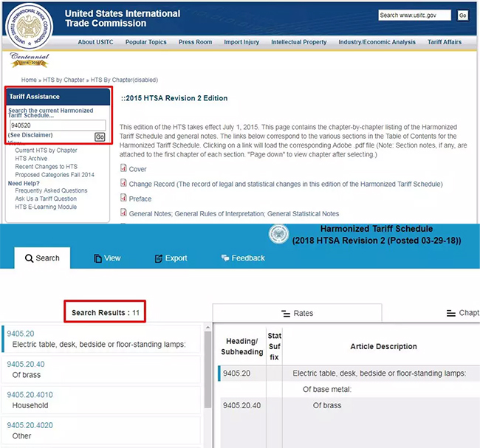The image size is (480, 448).
Task: Click 'Of base metal:' description row
Action: [327, 389]
